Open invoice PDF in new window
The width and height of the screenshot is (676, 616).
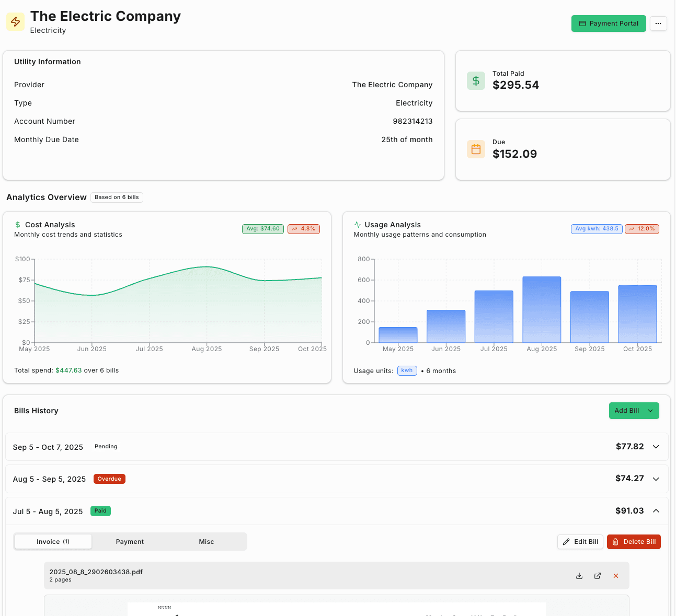[x=597, y=575]
